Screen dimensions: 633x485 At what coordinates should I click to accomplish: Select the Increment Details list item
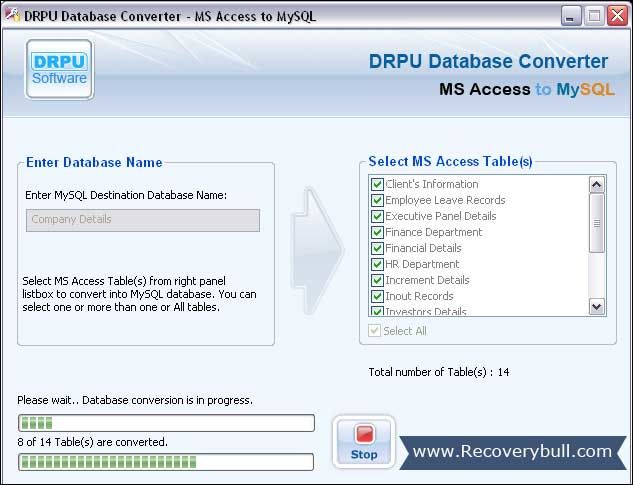point(427,280)
